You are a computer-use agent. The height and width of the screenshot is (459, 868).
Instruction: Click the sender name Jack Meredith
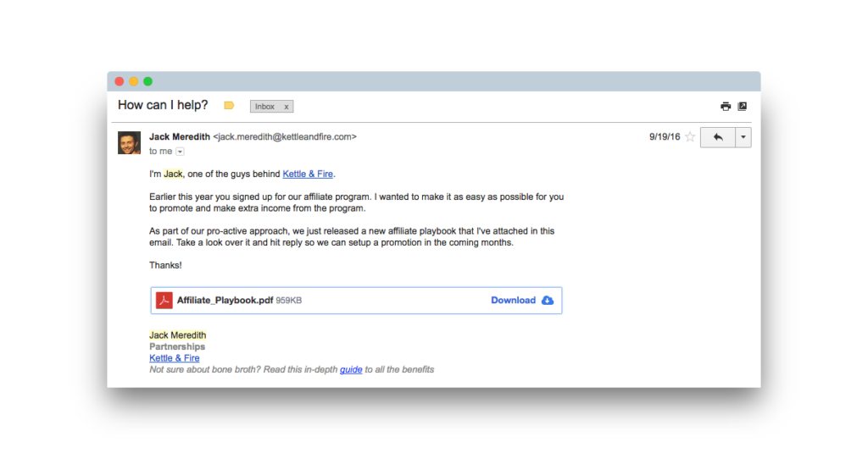point(180,136)
